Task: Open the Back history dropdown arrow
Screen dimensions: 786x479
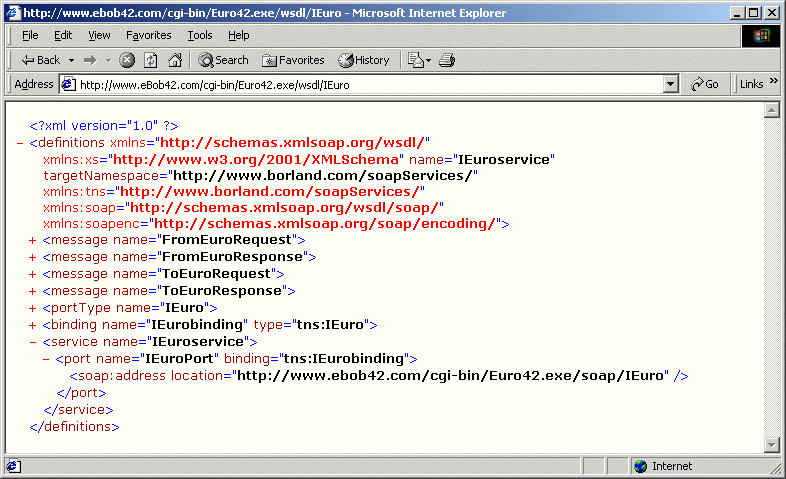Action: pyautogui.click(x=71, y=61)
